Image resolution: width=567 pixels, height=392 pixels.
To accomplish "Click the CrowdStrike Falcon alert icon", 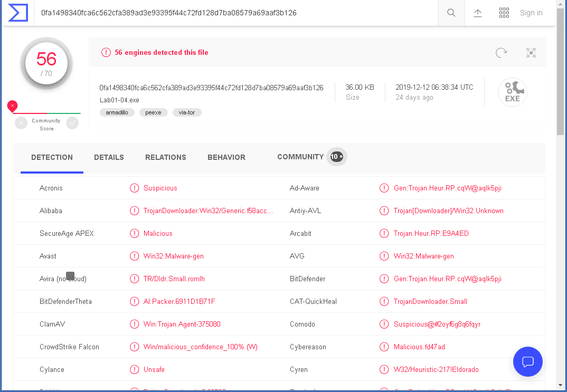I will click(x=134, y=347).
